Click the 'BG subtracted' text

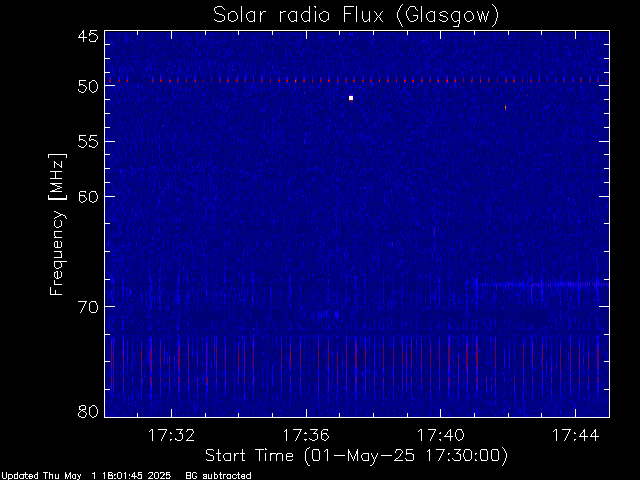point(218,476)
